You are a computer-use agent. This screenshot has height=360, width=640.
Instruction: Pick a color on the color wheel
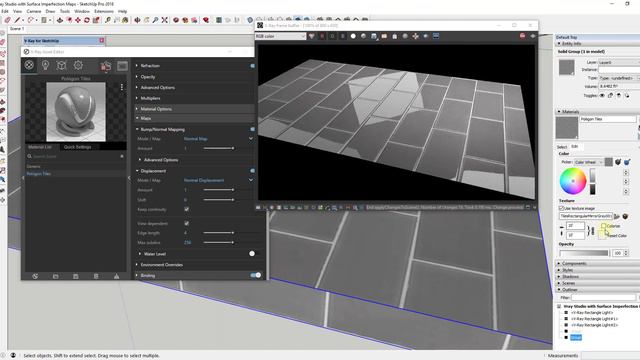pyautogui.click(x=573, y=181)
